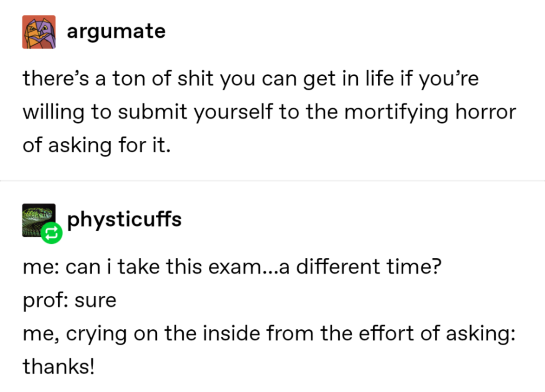Open argumate's orange and purple avatar
Screen dimensions: 545x392
coord(39,32)
